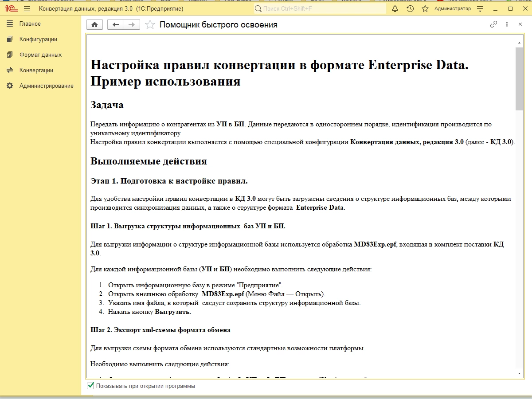Open the notifications bell
Screen dimensions: 532x399
click(395, 9)
